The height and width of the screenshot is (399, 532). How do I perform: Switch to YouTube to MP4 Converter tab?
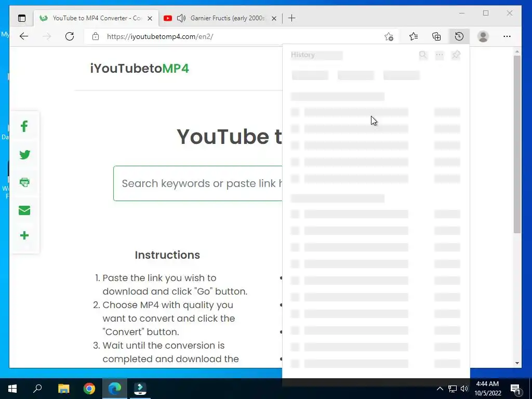[96, 18]
